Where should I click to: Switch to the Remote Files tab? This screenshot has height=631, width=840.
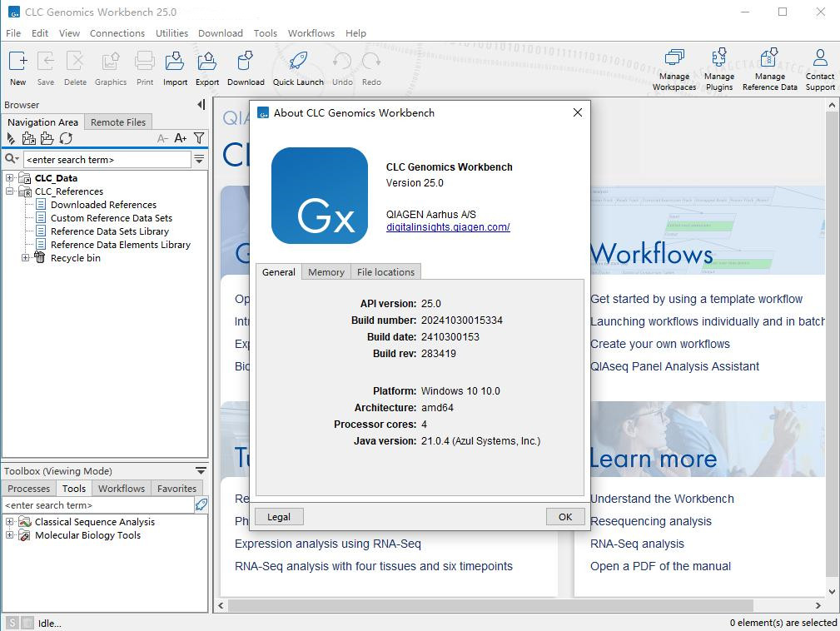pyautogui.click(x=118, y=122)
